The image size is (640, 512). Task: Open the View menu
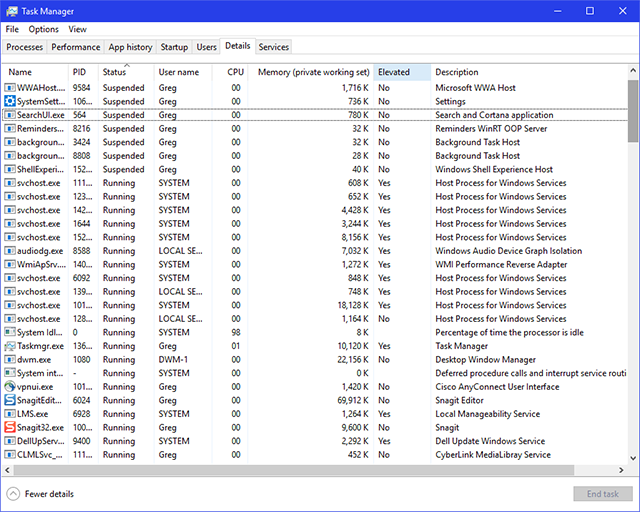pyautogui.click(x=78, y=29)
